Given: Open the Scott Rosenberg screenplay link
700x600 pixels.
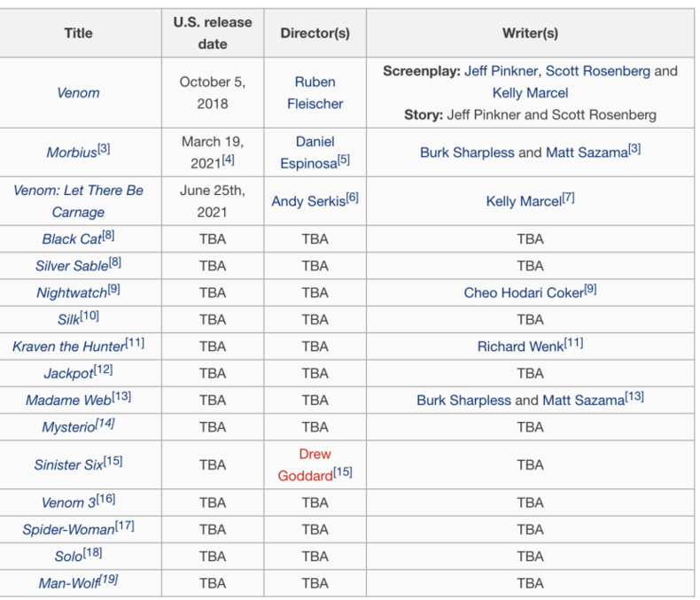Looking at the screenshot, I should pyautogui.click(x=598, y=71).
